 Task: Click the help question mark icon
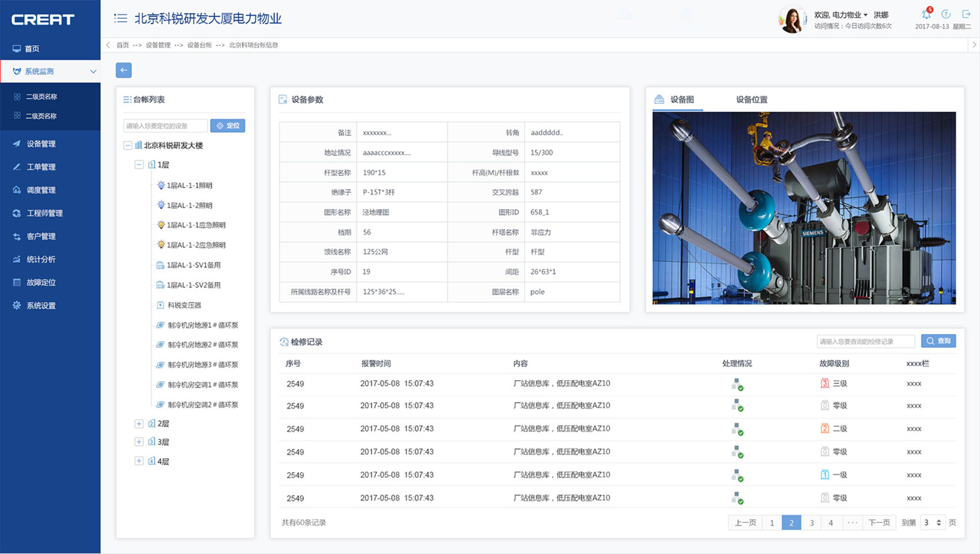(946, 14)
